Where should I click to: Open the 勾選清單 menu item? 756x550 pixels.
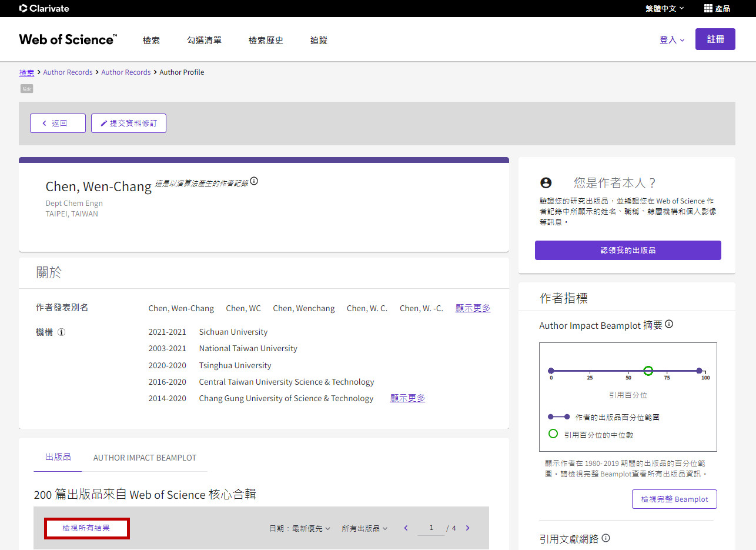[204, 40]
